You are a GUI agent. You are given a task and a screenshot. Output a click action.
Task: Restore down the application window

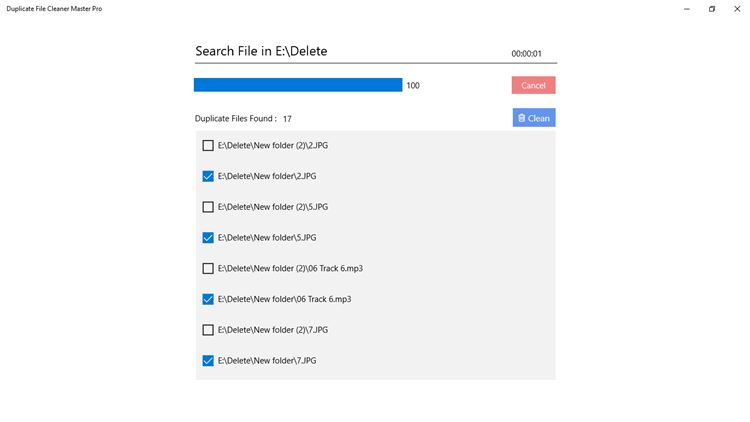click(711, 8)
